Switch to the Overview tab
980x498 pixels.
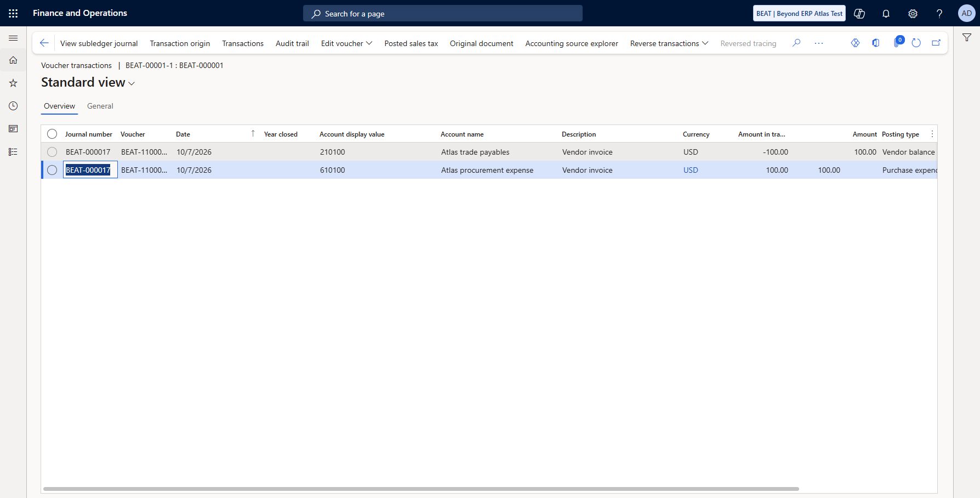coord(59,106)
